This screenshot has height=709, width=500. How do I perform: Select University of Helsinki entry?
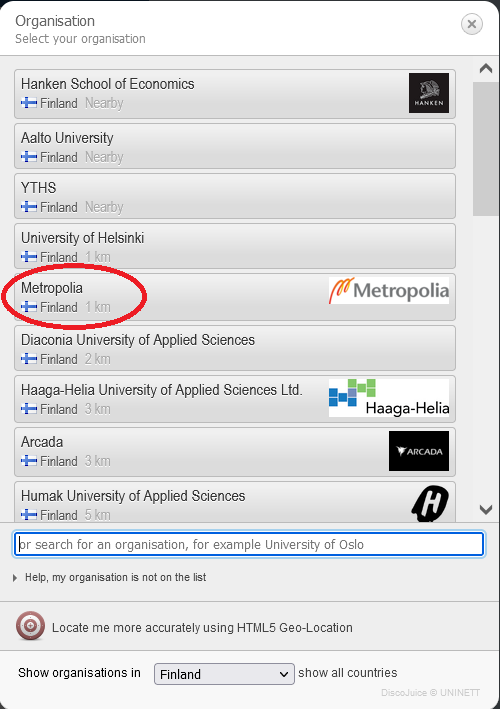235,246
